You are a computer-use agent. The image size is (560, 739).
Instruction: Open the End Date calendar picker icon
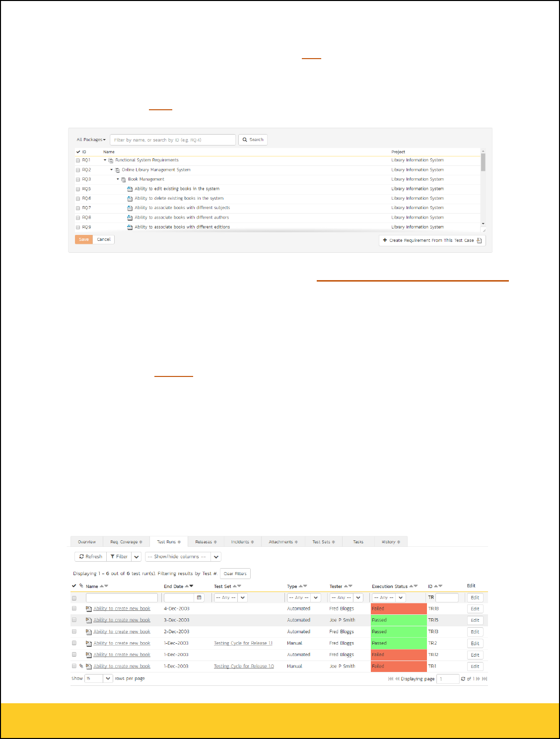coord(199,597)
